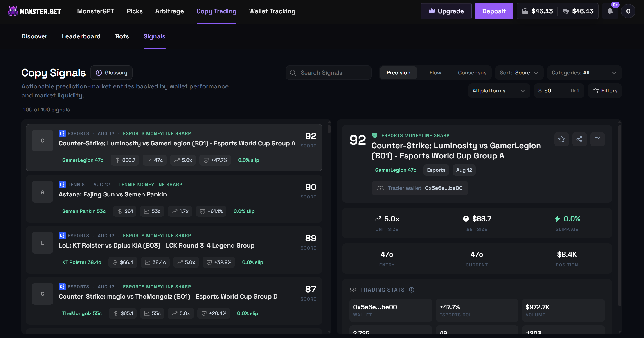The width and height of the screenshot is (644, 338).
Task: Open the Categories: All dropdown
Action: click(584, 73)
